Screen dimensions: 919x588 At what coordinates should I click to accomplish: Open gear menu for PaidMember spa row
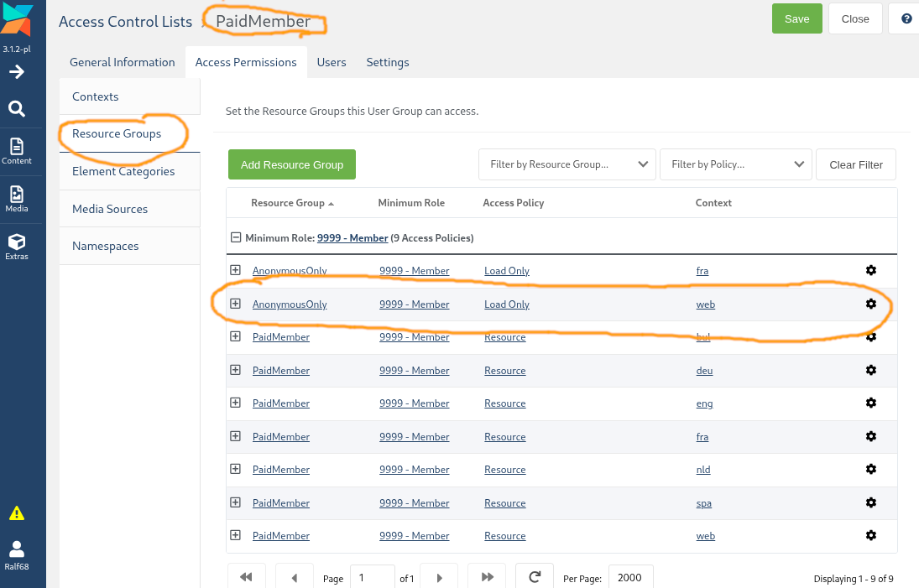[x=871, y=502]
